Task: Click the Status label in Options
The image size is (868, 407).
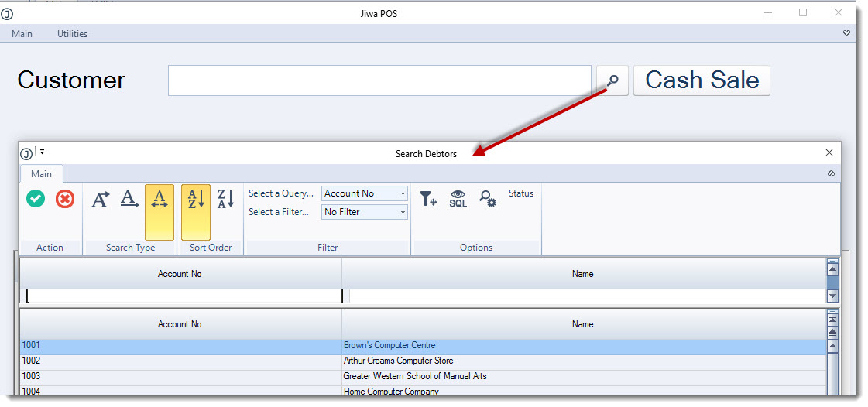Action: click(x=521, y=193)
